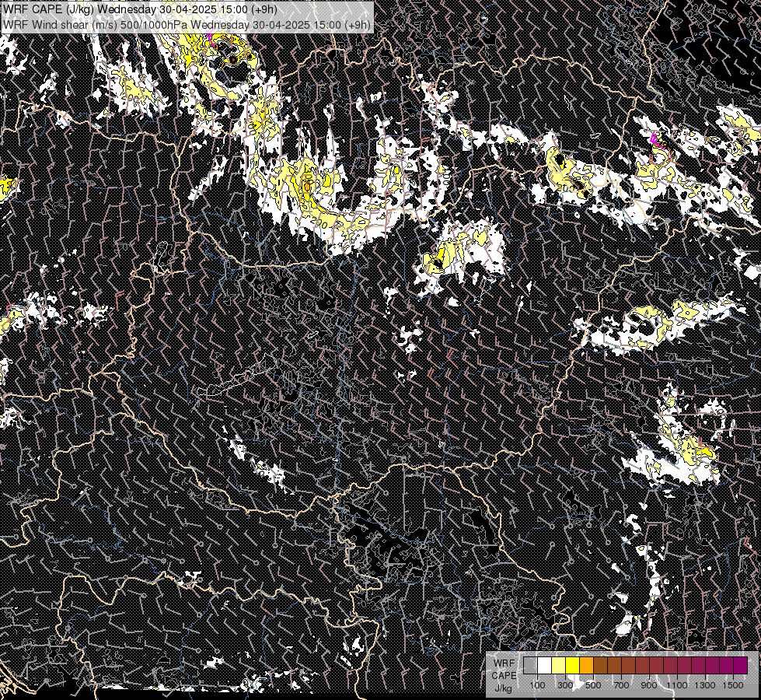Click the '300' legend value
Image resolution: width=761 pixels, height=700 pixels.
(x=565, y=685)
